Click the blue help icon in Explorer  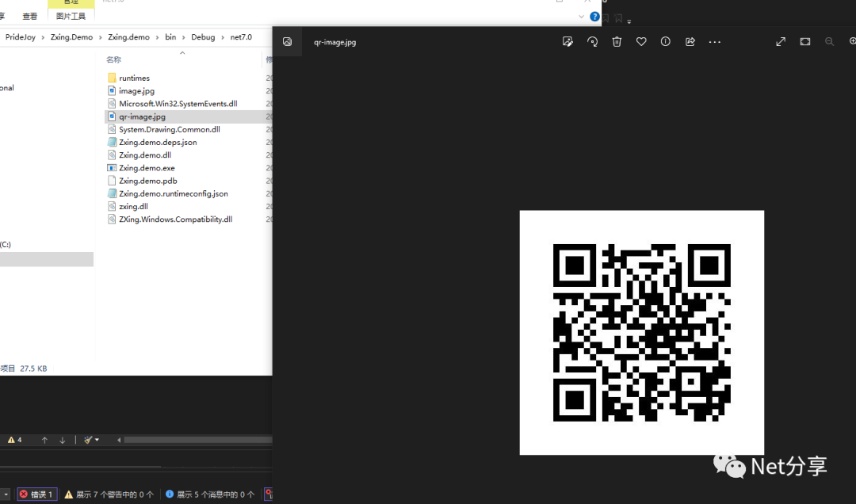pyautogui.click(x=595, y=17)
